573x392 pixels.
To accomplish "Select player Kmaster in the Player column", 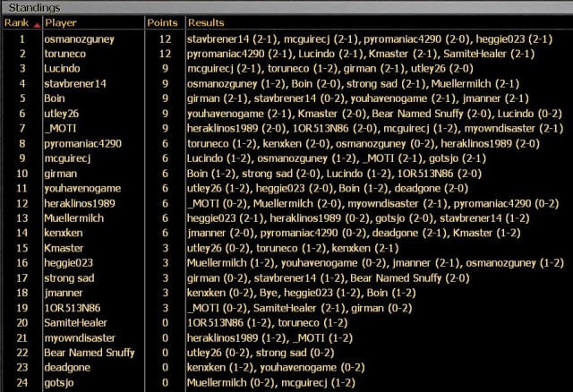I will click(64, 248).
